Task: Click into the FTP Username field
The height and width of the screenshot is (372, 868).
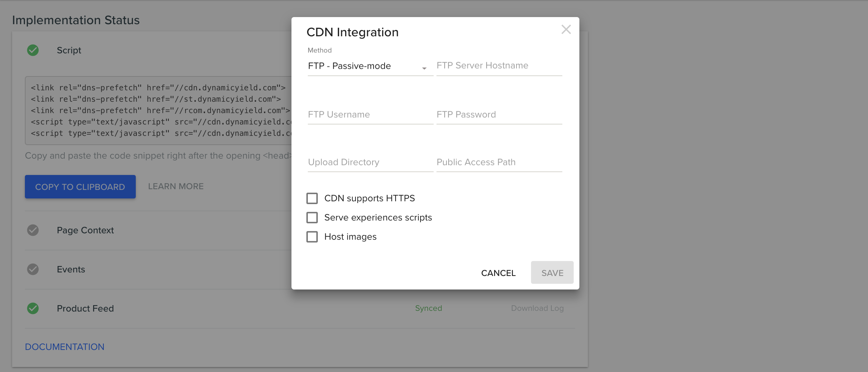Action: (370, 115)
